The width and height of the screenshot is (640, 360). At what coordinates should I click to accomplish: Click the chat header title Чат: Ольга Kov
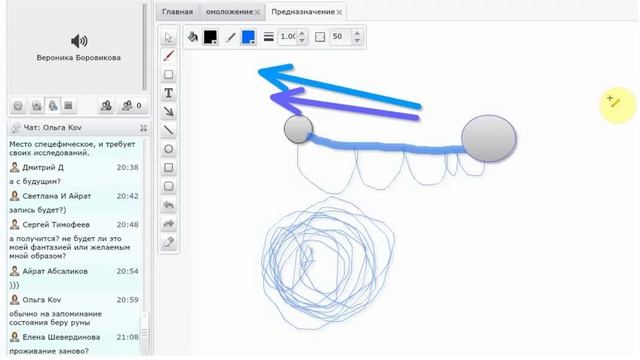tap(53, 127)
